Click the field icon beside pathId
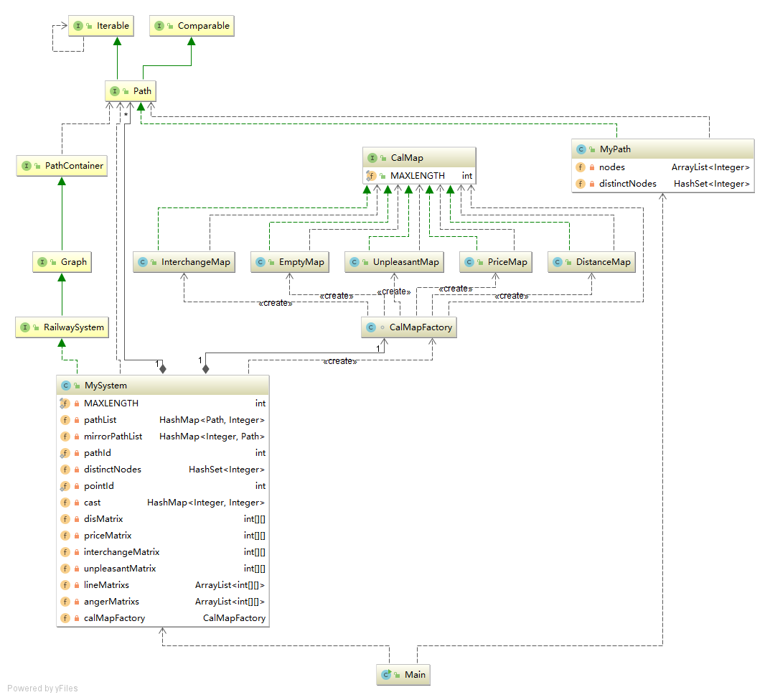The width and height of the screenshot is (770, 700). click(65, 453)
